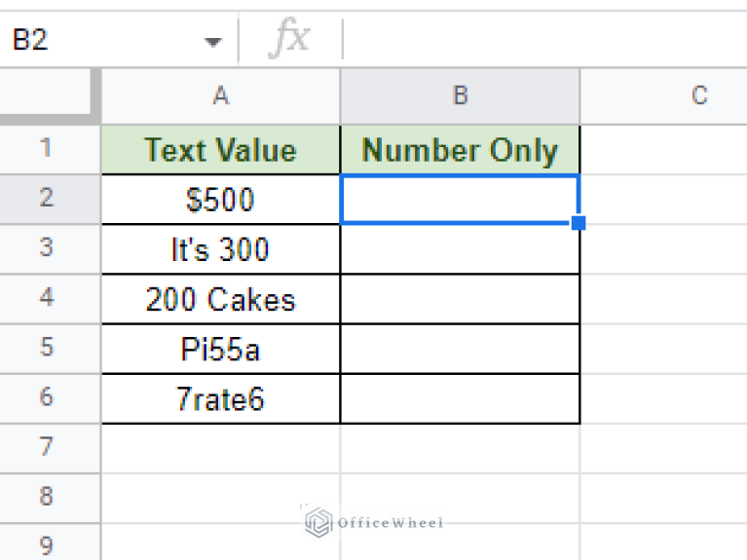Select the cell containing 7rate6
The image size is (747, 560).
(221, 398)
